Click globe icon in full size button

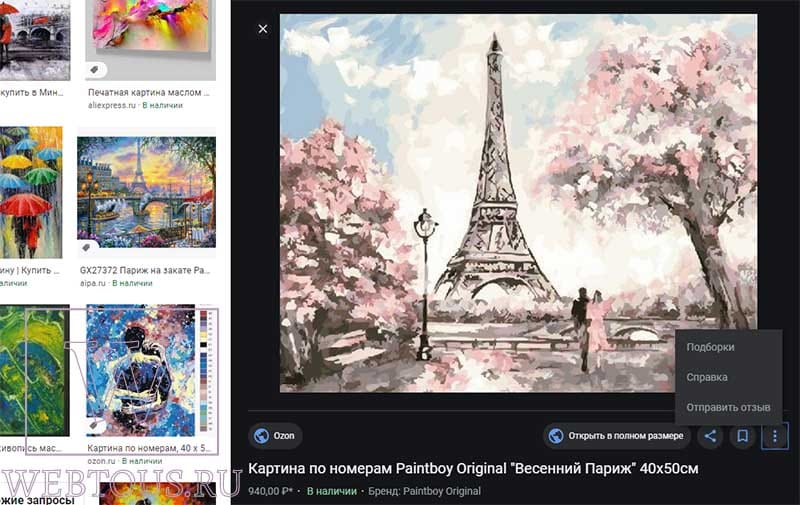click(x=556, y=436)
